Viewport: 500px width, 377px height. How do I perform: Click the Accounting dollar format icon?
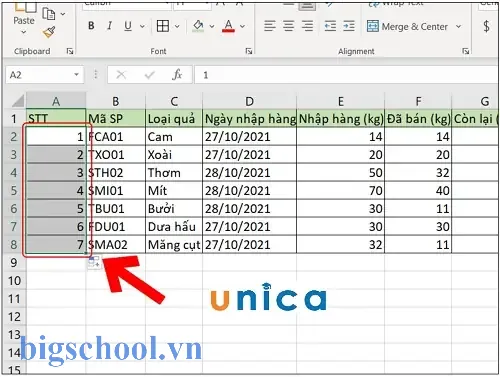(x=486, y=26)
